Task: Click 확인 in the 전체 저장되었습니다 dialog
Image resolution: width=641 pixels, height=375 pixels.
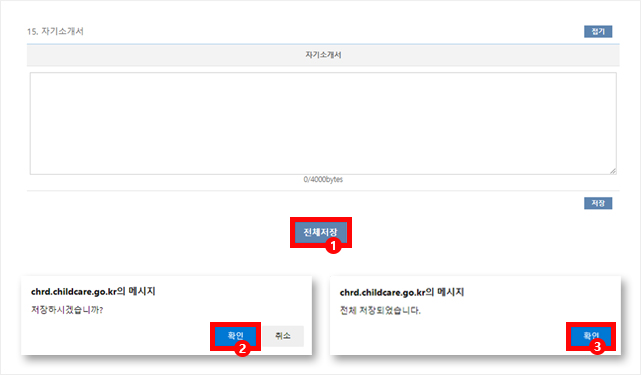Action: tap(591, 336)
